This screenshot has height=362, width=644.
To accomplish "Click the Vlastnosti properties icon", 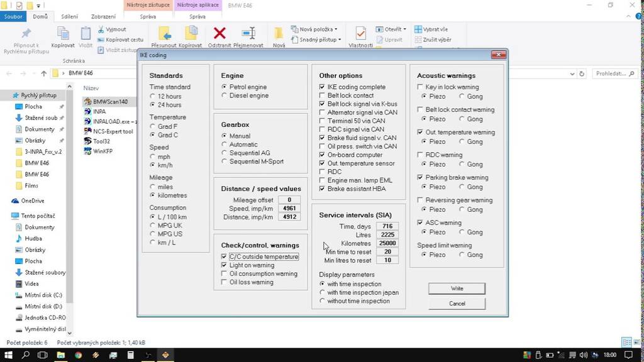I will pyautogui.click(x=360, y=33).
